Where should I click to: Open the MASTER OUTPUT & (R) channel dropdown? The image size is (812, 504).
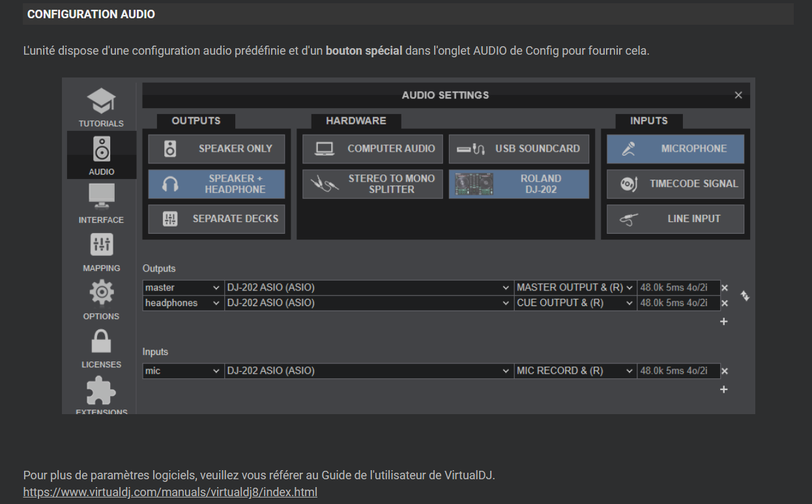tap(575, 288)
